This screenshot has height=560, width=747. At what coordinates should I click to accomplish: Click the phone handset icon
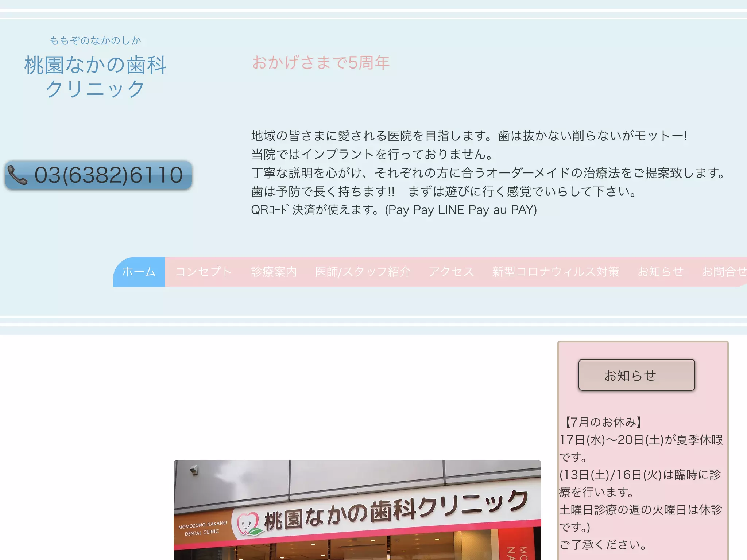click(17, 175)
